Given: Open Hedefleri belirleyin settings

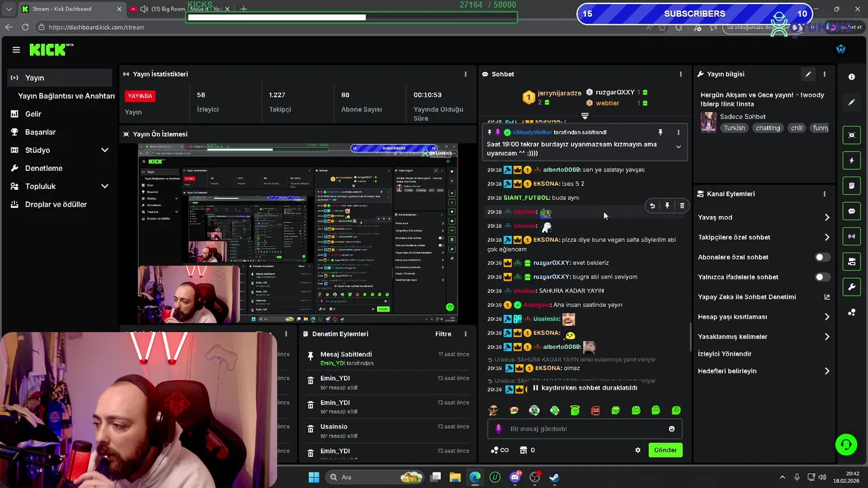Looking at the screenshot, I should tap(764, 371).
